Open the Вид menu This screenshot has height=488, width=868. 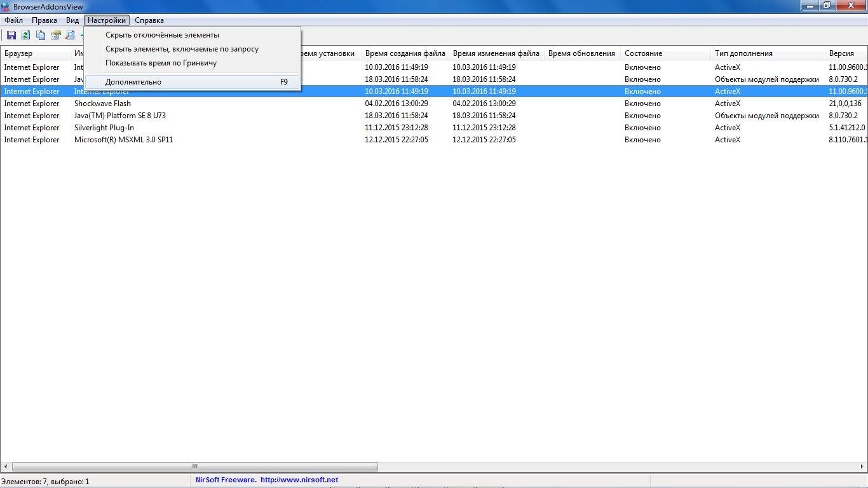tap(72, 20)
